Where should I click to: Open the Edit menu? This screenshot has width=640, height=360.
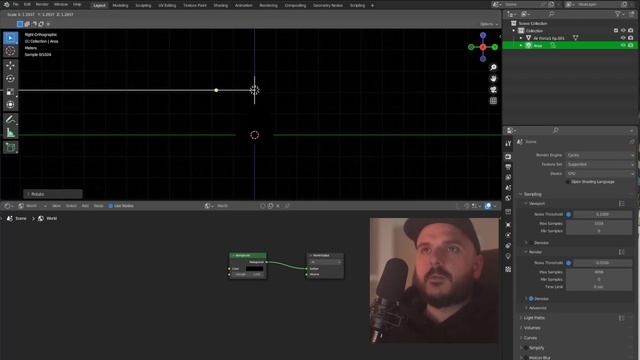click(27, 4)
